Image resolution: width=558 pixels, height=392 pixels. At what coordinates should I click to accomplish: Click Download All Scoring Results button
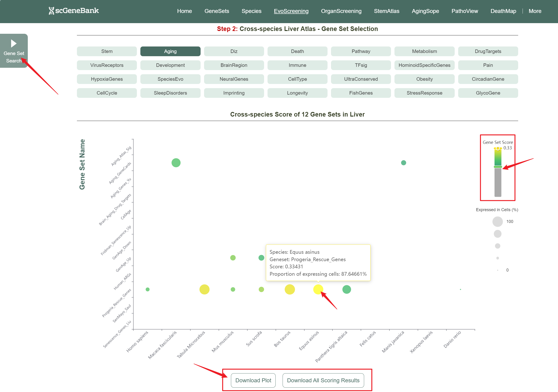tap(323, 380)
